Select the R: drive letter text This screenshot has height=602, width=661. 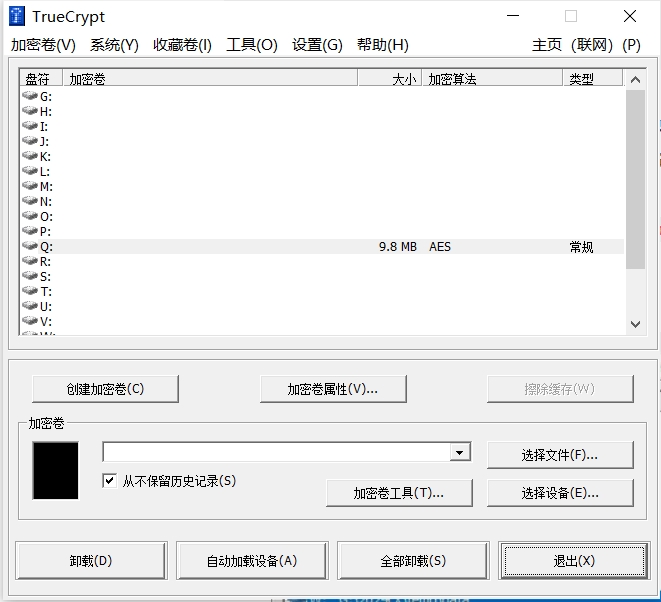point(46,262)
